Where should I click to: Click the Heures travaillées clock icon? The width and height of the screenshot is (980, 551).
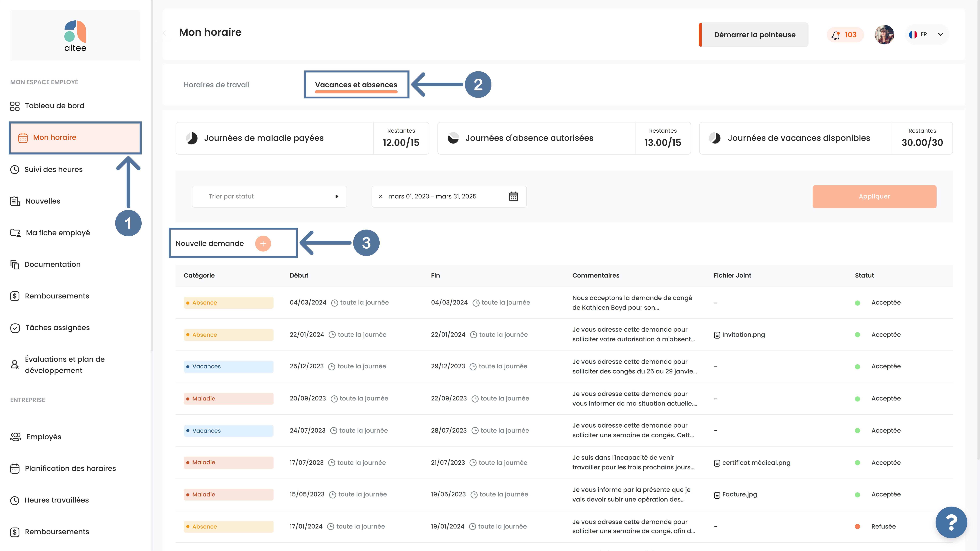click(x=15, y=500)
